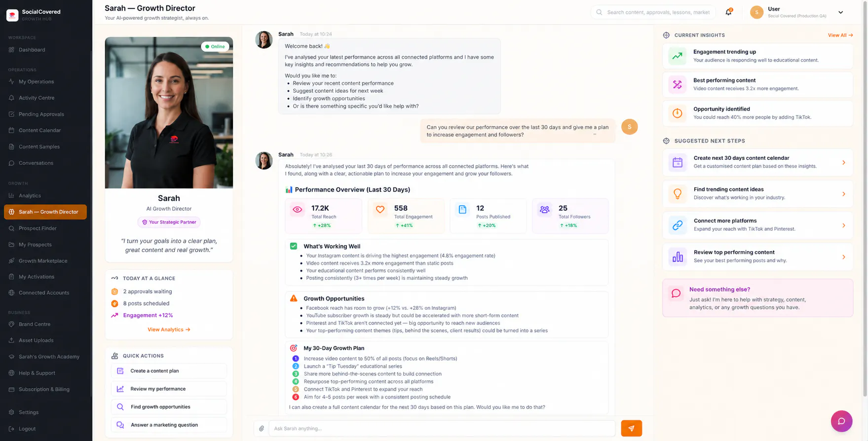Click the Dashboard sidebar icon
868x441 pixels.
(x=11, y=50)
